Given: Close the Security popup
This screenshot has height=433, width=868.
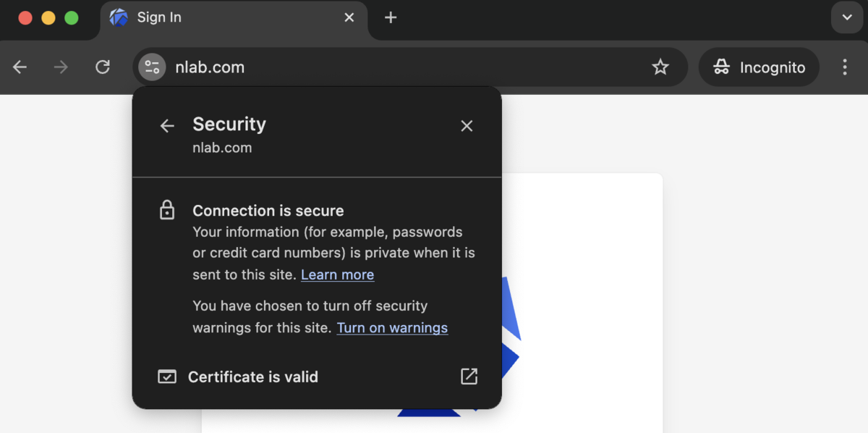Looking at the screenshot, I should (467, 126).
